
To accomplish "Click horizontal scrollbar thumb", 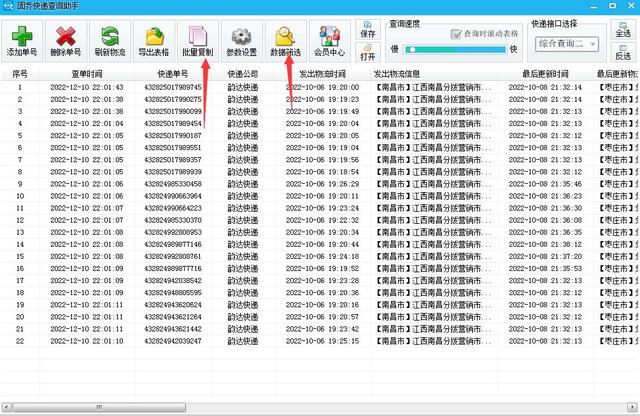I will pos(99,407).
